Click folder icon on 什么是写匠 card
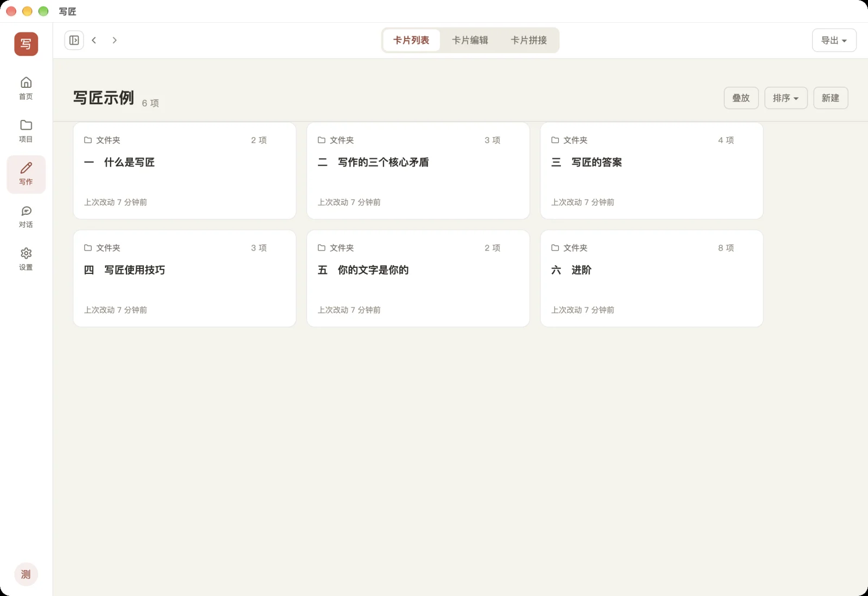 pos(88,140)
